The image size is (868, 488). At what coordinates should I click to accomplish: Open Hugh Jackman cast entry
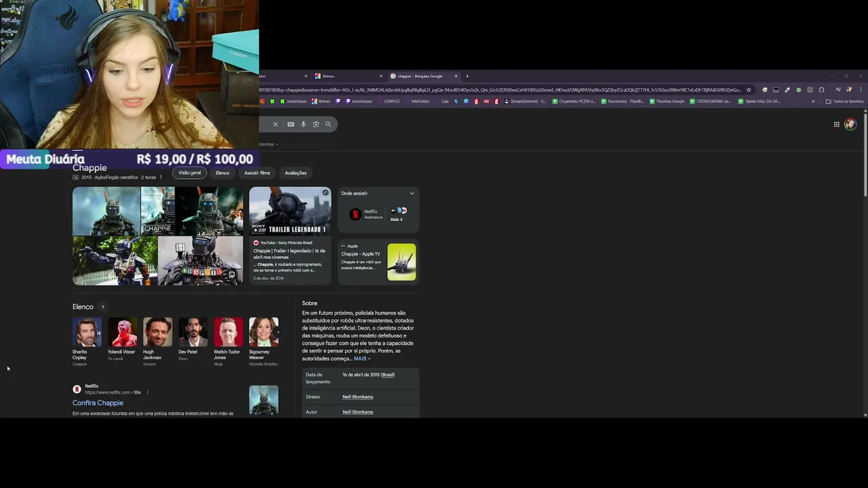[157, 342]
